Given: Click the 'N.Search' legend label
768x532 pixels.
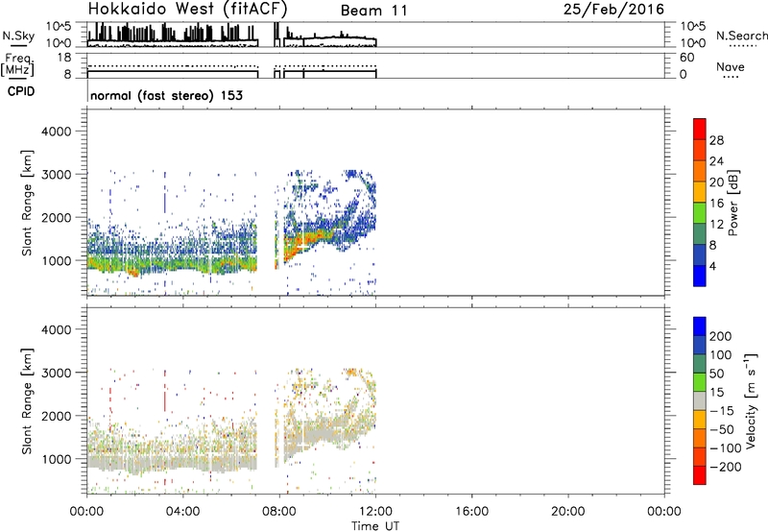Looking at the screenshot, I should click(741, 36).
